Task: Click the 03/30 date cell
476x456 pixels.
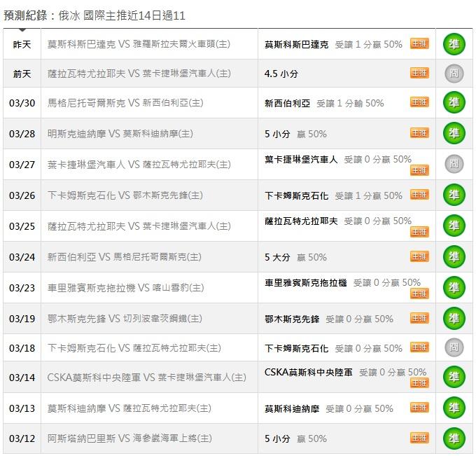Action: pyautogui.click(x=22, y=103)
